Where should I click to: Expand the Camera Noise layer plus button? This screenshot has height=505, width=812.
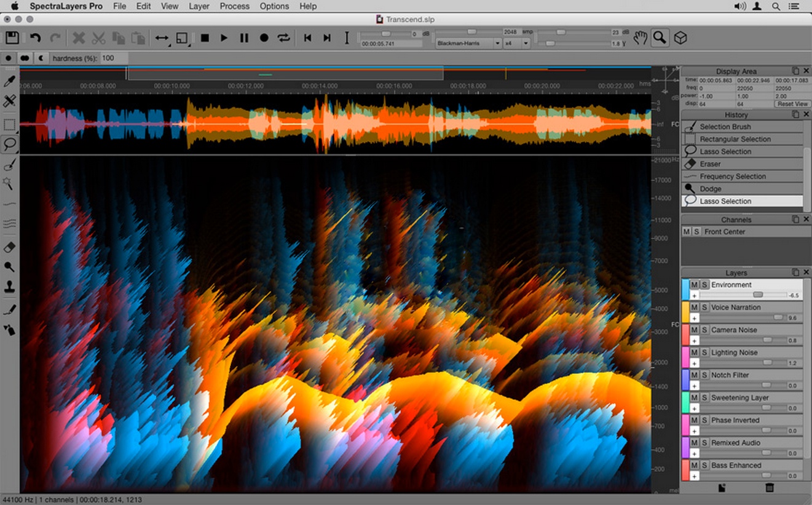[694, 341]
